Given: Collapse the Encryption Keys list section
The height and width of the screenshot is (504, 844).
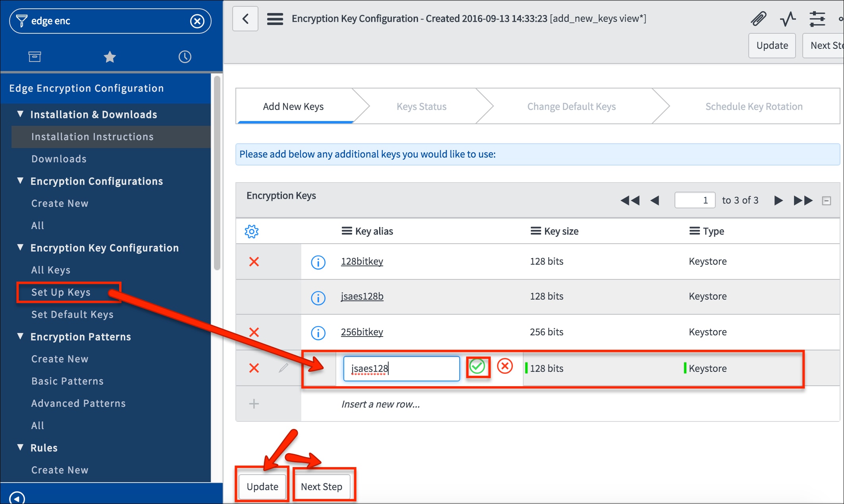Looking at the screenshot, I should point(826,201).
